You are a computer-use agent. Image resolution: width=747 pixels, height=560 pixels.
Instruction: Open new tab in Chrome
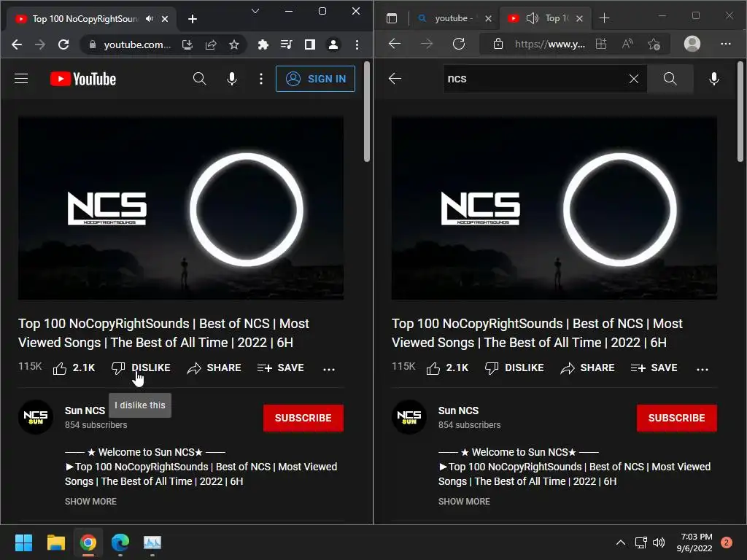tap(193, 18)
